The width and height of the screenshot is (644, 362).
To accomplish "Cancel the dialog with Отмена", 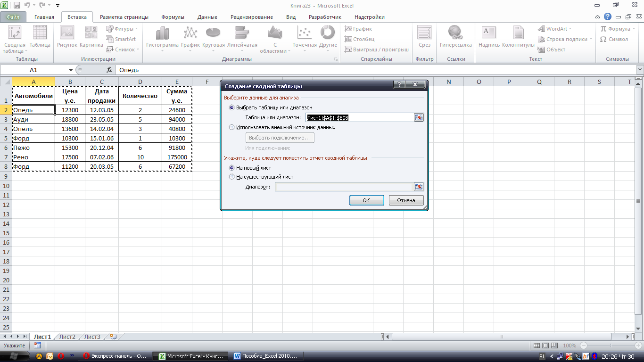I will 406,200.
